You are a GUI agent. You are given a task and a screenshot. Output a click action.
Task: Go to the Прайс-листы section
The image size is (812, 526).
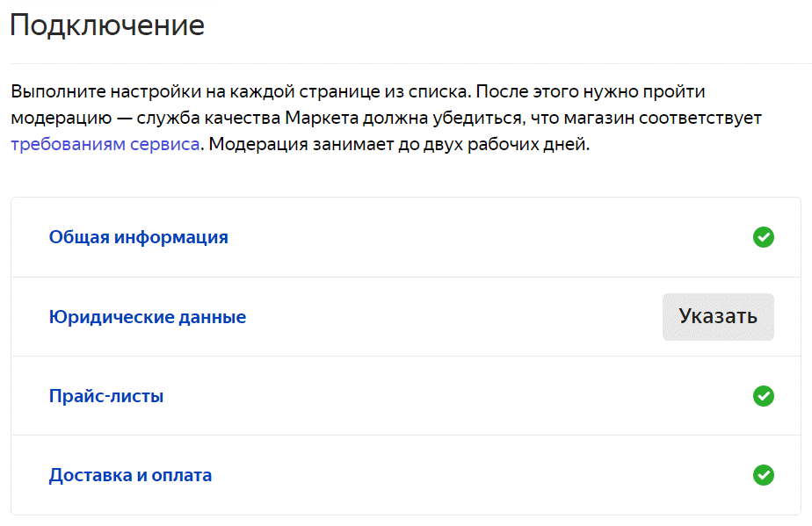coord(106,396)
